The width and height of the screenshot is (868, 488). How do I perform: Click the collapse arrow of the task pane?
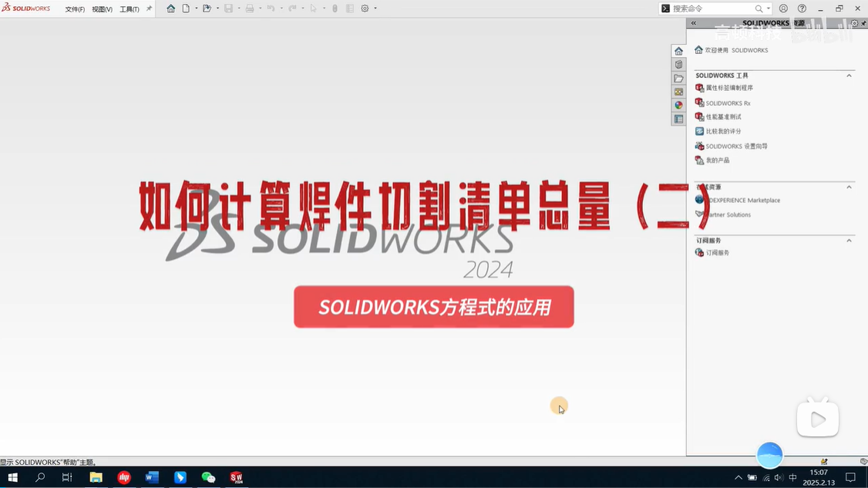pyautogui.click(x=692, y=22)
